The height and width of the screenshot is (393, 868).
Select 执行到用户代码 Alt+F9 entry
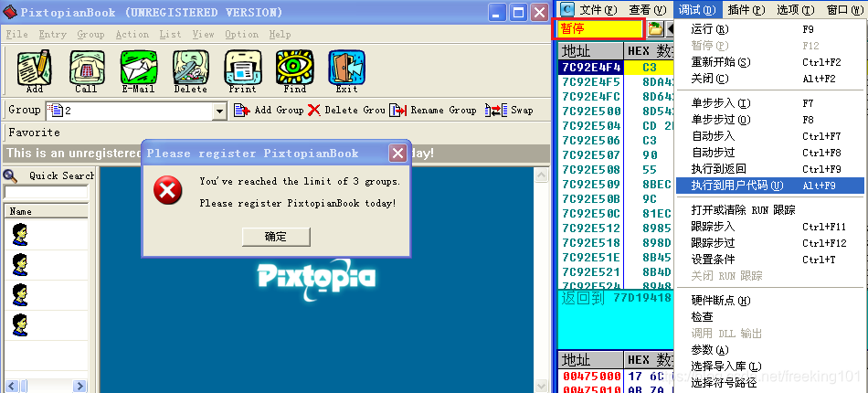pos(770,186)
